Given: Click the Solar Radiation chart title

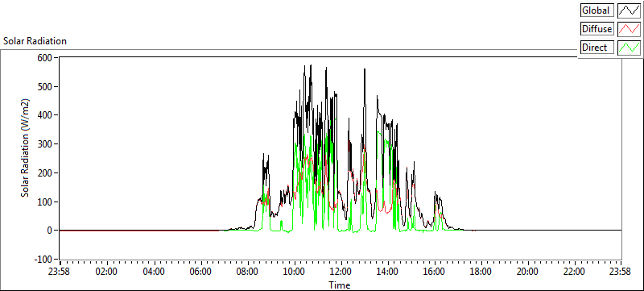Looking at the screenshot, I should [35, 41].
